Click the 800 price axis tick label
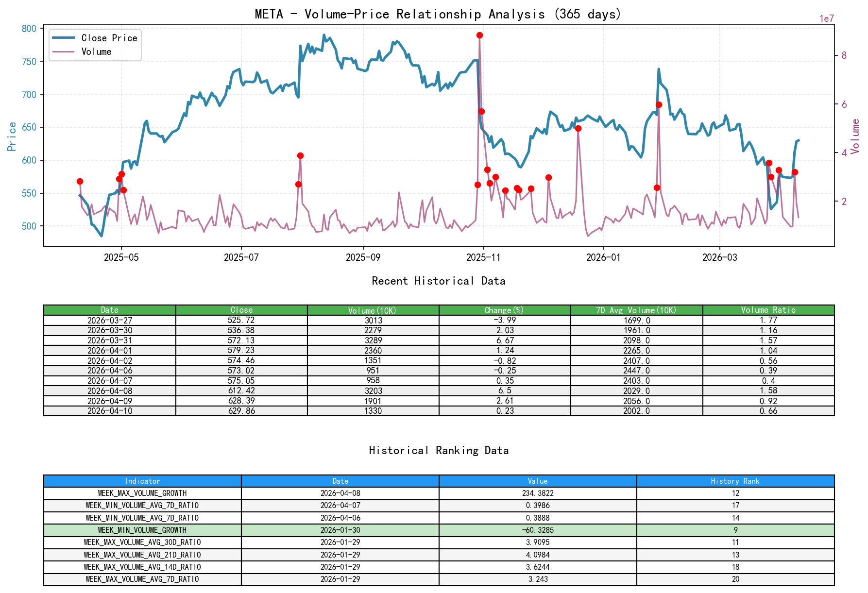 click(29, 29)
